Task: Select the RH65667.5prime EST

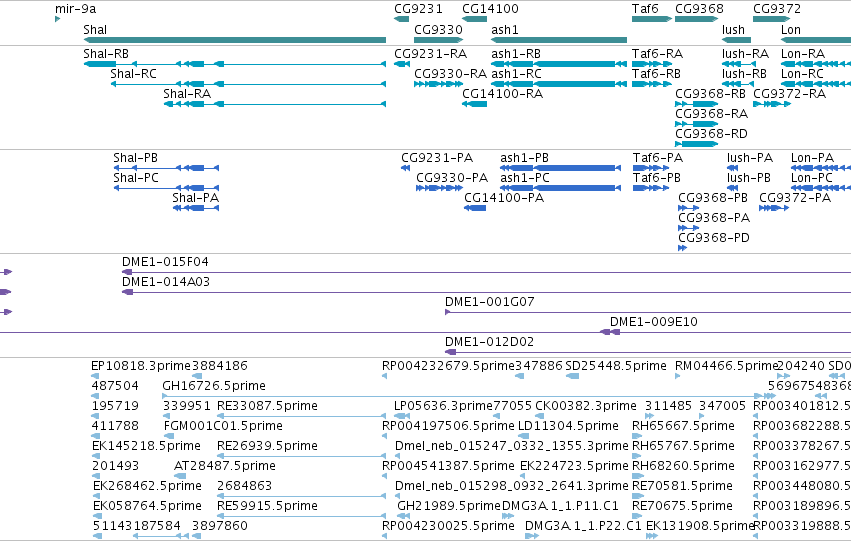Action: pyautogui.click(x=638, y=436)
